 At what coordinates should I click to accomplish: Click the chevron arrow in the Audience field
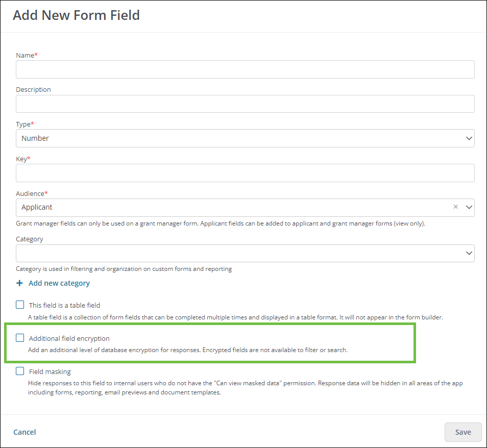coord(469,207)
